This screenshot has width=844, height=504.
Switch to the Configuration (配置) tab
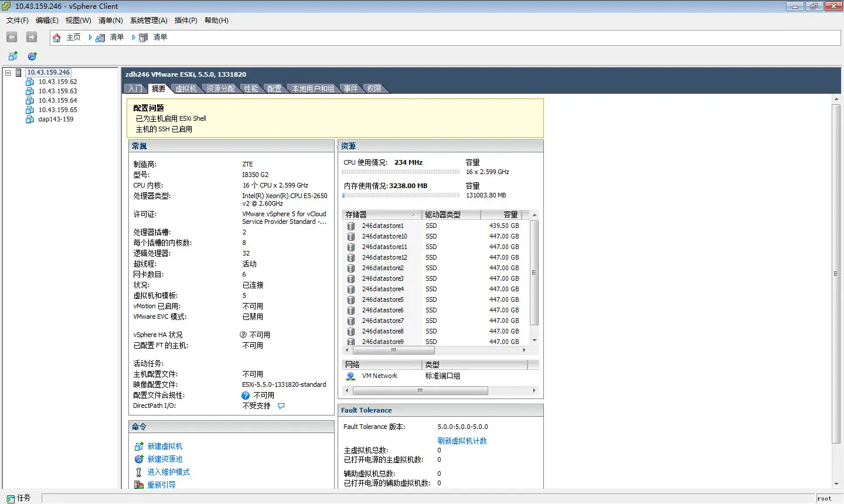tap(274, 89)
